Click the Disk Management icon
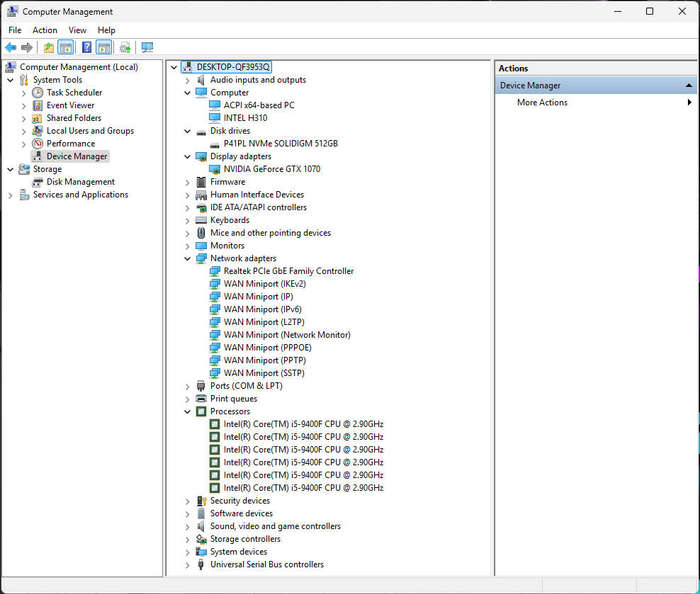The width and height of the screenshot is (700, 594). coord(38,182)
